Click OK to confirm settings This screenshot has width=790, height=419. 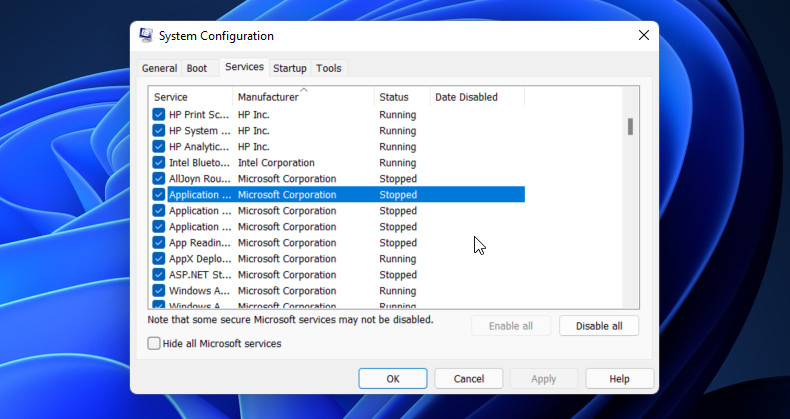[x=393, y=379]
